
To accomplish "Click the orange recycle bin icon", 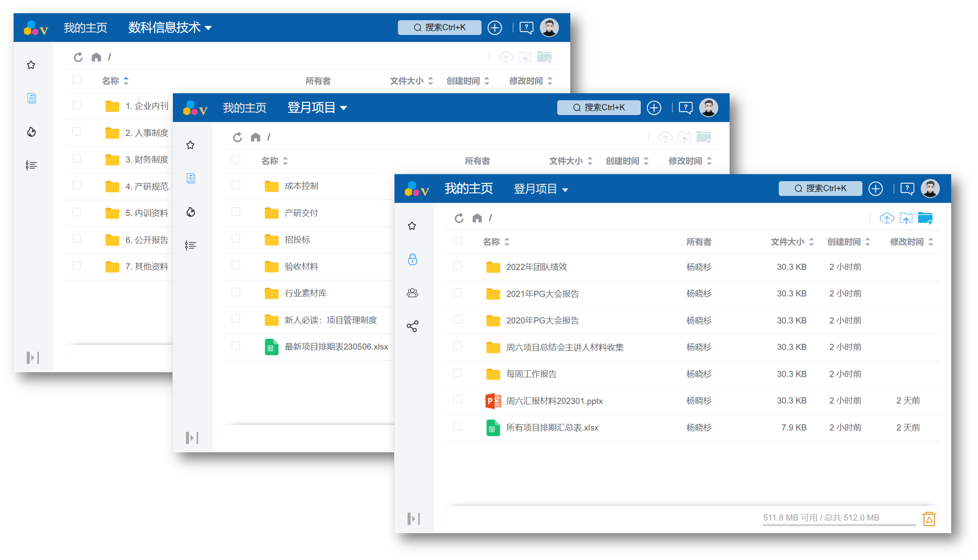I will (x=928, y=519).
